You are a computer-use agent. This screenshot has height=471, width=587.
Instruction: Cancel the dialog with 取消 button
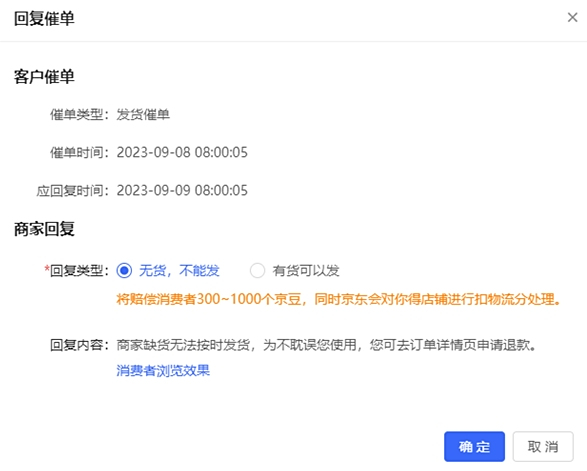click(x=543, y=447)
